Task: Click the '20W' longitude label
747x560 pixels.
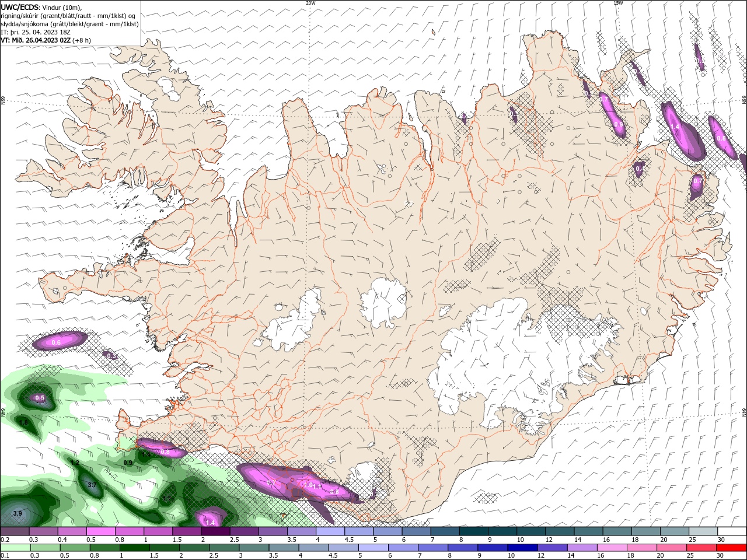Action: click(311, 3)
